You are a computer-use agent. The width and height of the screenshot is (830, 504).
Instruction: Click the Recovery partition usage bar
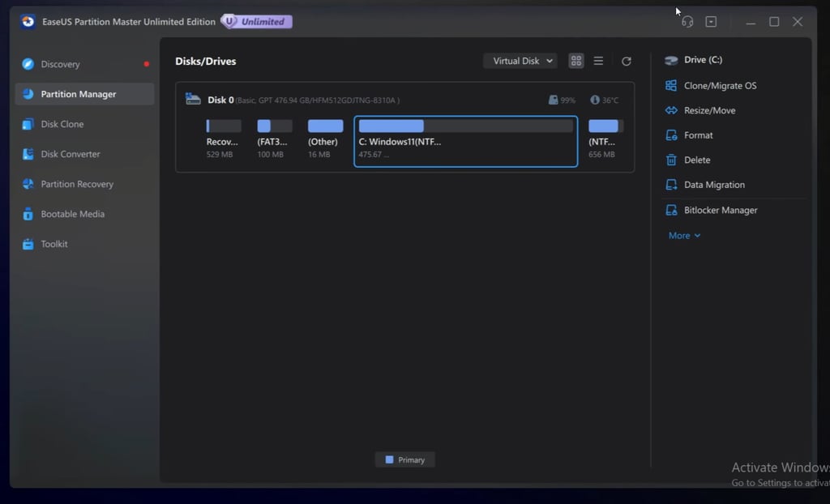(224, 126)
